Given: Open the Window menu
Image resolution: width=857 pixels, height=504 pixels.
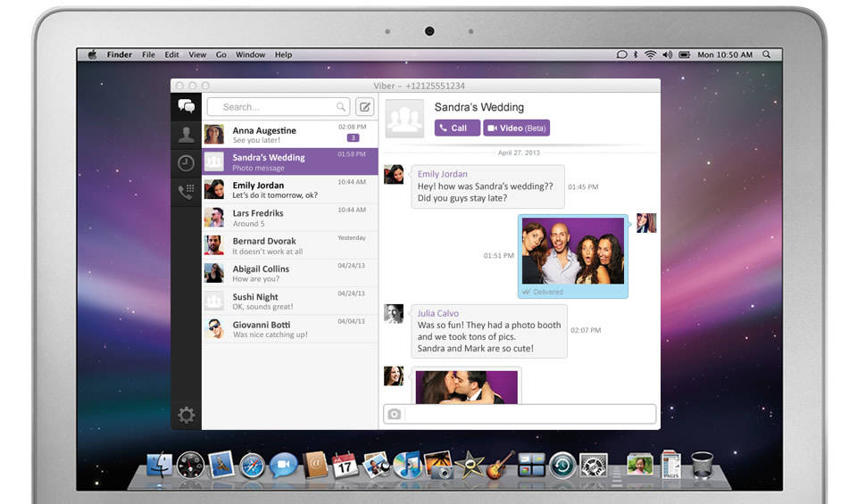Looking at the screenshot, I should (x=250, y=54).
